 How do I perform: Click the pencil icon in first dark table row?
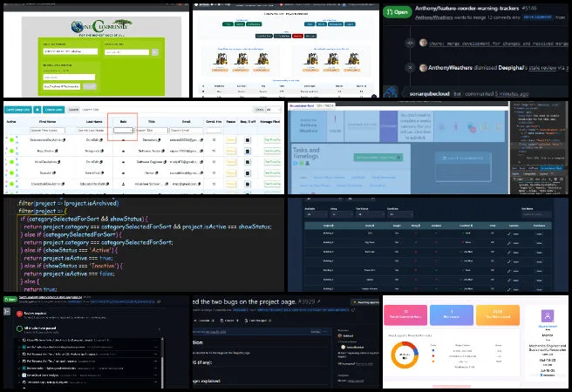(x=509, y=233)
